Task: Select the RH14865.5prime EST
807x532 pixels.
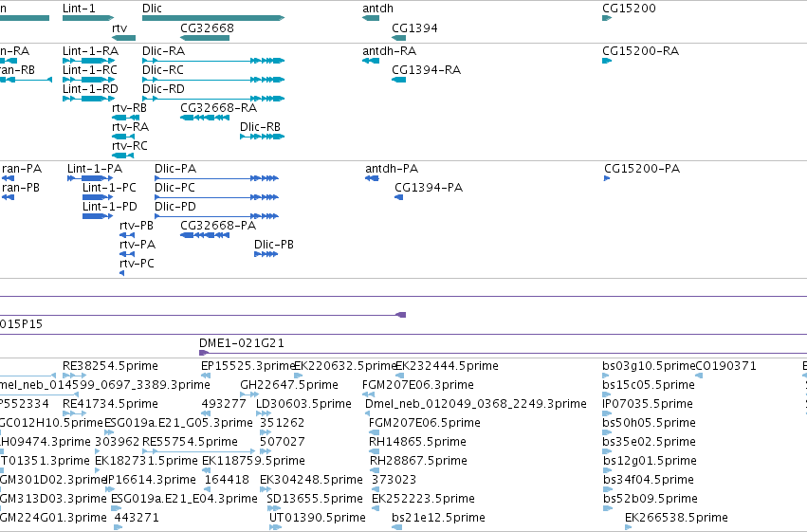Action: coord(375,451)
